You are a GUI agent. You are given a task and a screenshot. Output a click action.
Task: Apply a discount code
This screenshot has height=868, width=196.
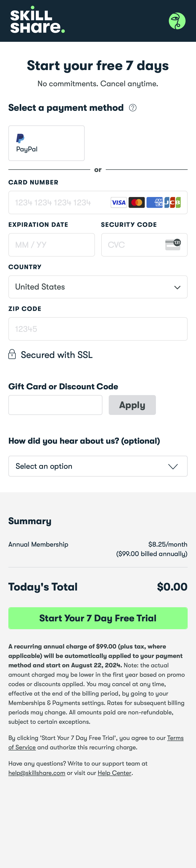click(132, 405)
